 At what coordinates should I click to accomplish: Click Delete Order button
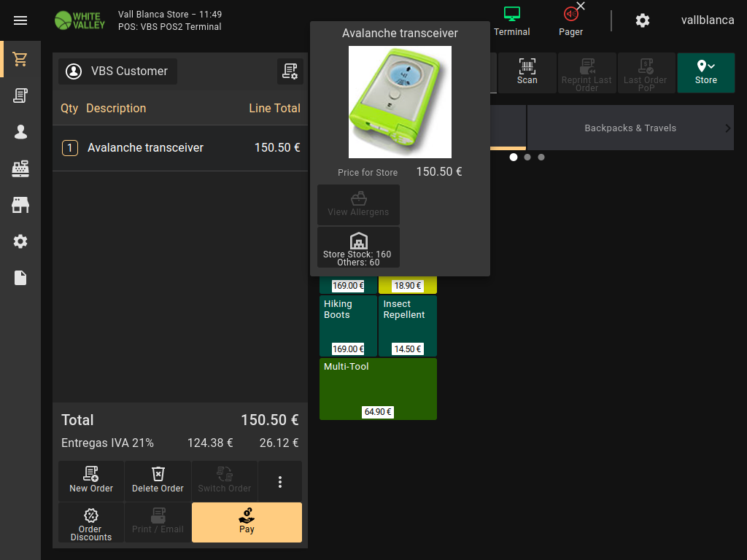[x=158, y=481]
